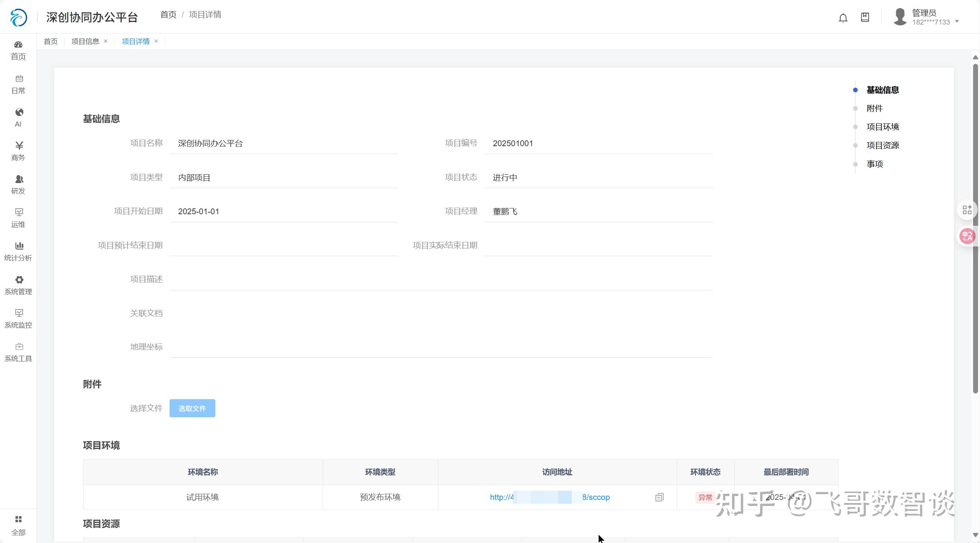Open the 系统工具 module in the sidebar
980x543 pixels.
[18, 351]
